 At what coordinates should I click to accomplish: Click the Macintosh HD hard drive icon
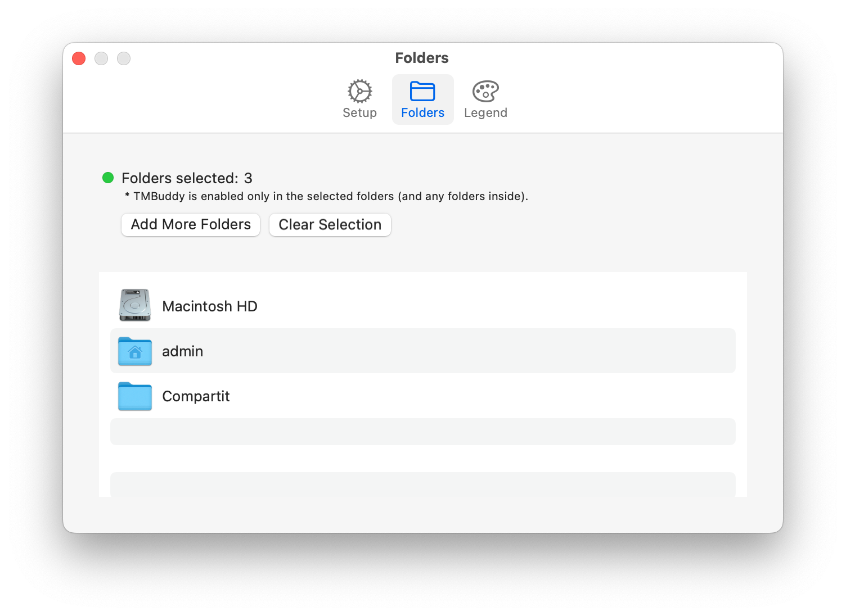135,306
